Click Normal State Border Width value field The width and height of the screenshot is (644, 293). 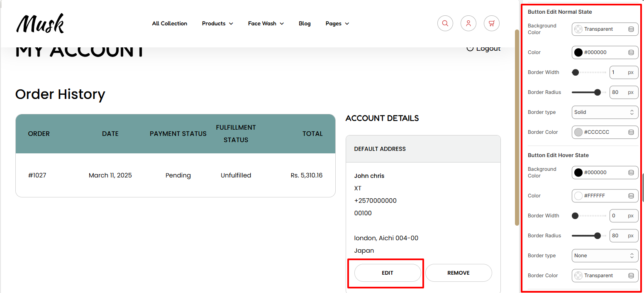(624, 72)
